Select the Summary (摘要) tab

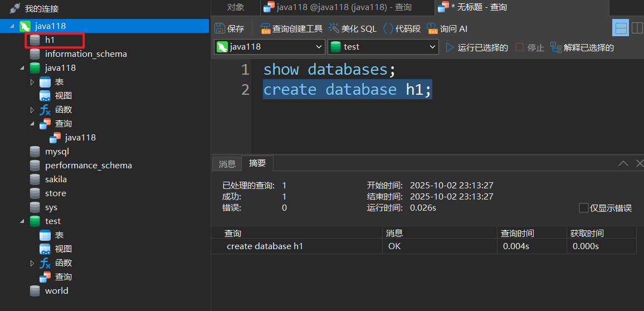click(x=257, y=163)
